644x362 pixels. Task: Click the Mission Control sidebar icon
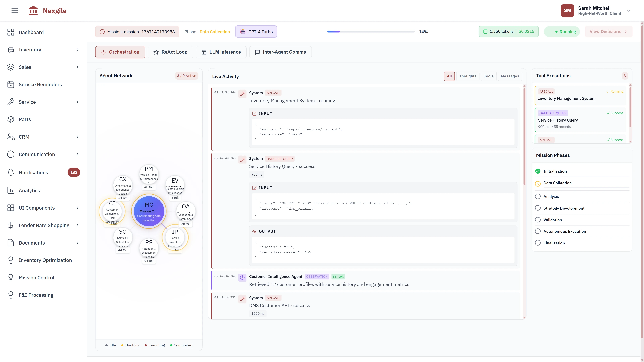point(11,278)
